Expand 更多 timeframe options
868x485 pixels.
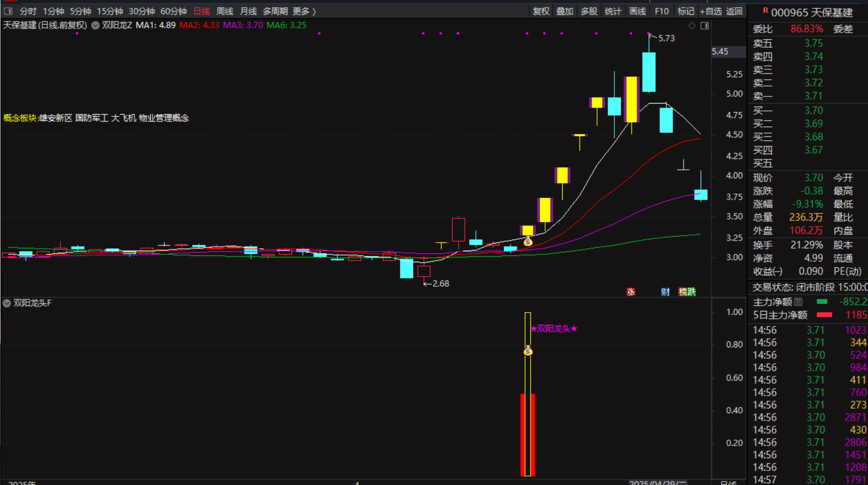point(304,11)
